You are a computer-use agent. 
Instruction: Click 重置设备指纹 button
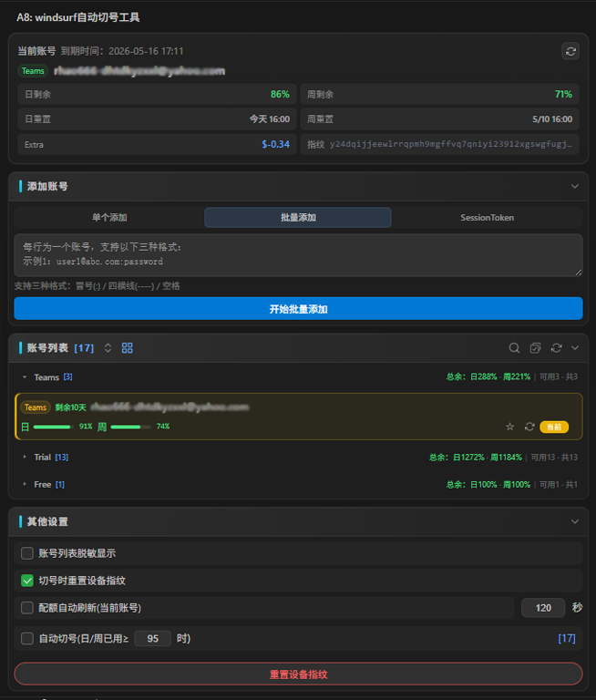[x=298, y=674]
